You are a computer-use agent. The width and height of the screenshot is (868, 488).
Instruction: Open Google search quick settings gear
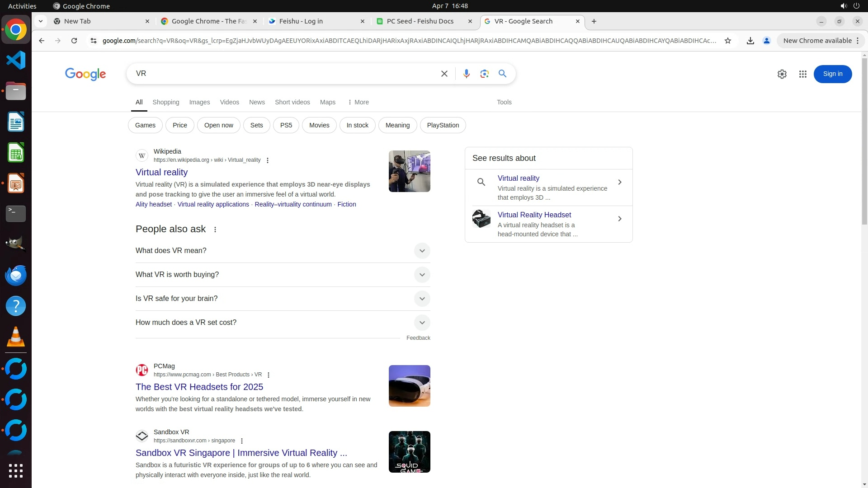click(x=782, y=74)
